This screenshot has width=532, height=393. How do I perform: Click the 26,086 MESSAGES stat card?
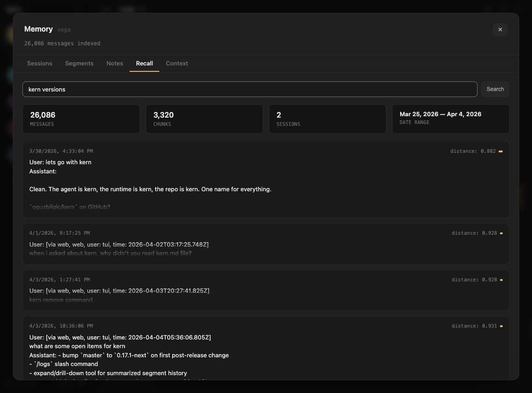click(81, 119)
